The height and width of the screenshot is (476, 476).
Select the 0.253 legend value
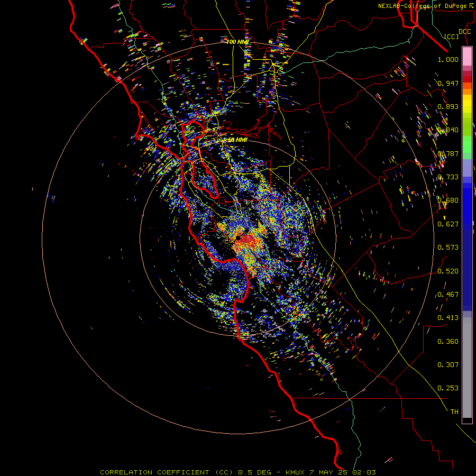coord(448,388)
